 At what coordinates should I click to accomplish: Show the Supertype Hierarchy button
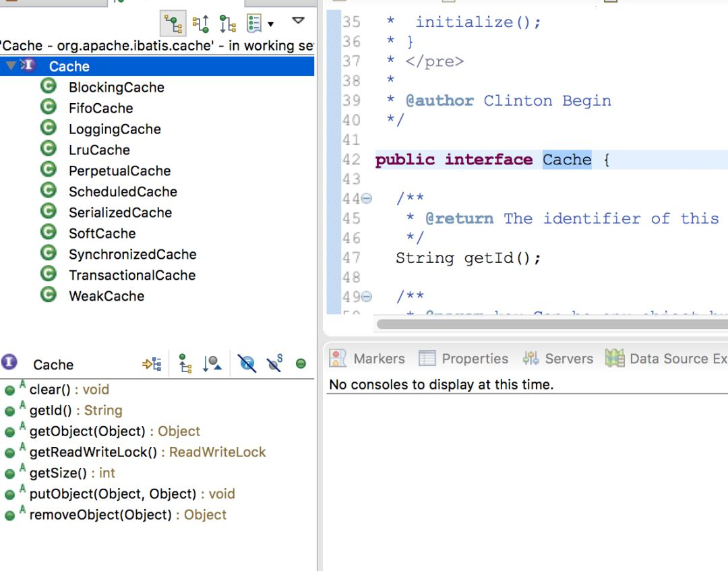[201, 24]
